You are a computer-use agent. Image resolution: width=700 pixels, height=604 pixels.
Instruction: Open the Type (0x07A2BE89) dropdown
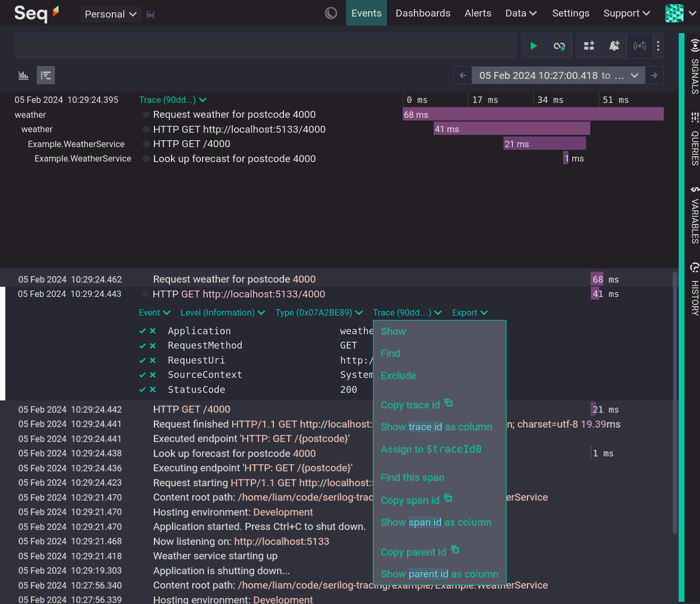click(x=319, y=313)
